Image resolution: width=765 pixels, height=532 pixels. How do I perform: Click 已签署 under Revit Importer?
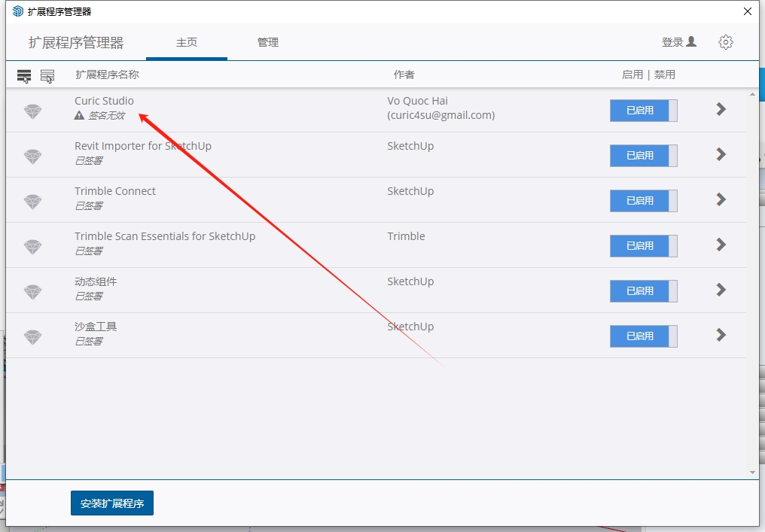[x=88, y=160]
